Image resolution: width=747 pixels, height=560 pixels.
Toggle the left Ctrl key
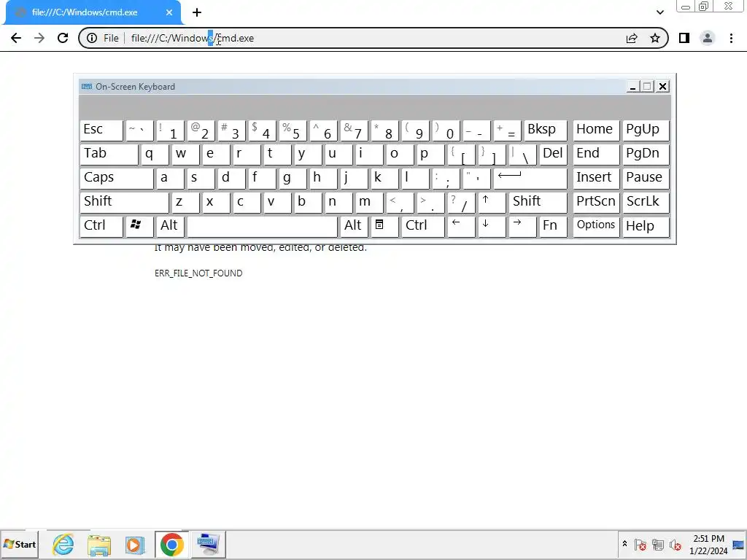point(101,226)
